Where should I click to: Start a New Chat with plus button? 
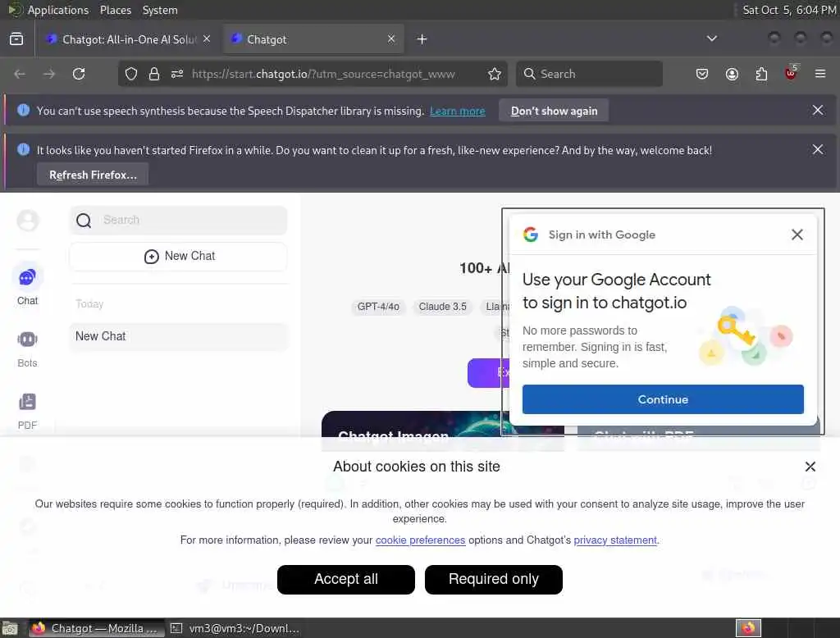tap(178, 256)
